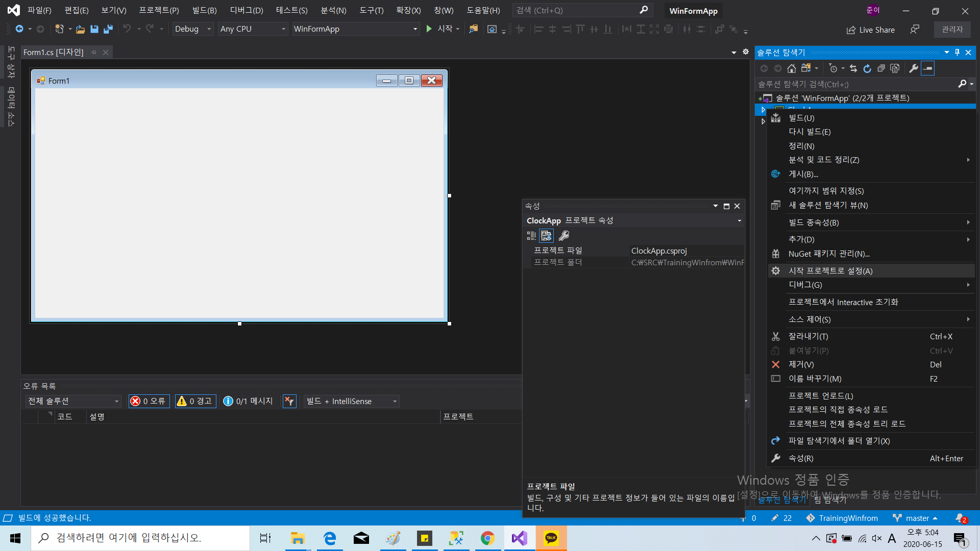Open the 빌드(B) menu in menu bar
Screen dimensions: 980x551
click(x=204, y=10)
